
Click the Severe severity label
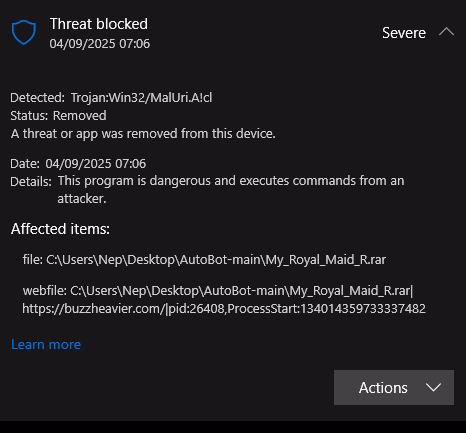404,33
